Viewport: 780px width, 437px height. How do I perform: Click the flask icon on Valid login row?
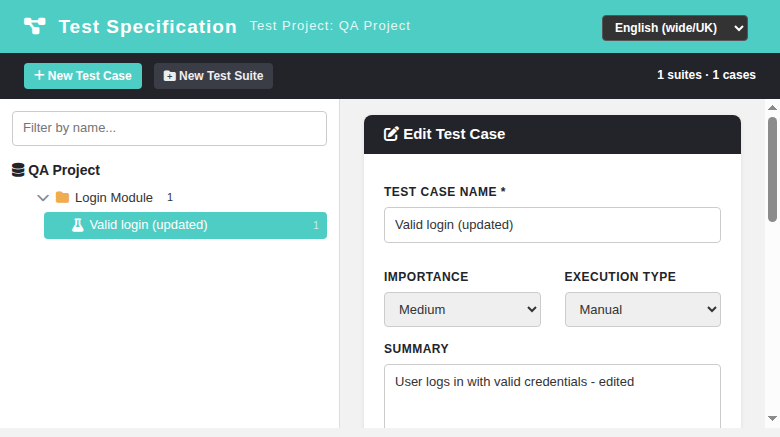[78, 225]
